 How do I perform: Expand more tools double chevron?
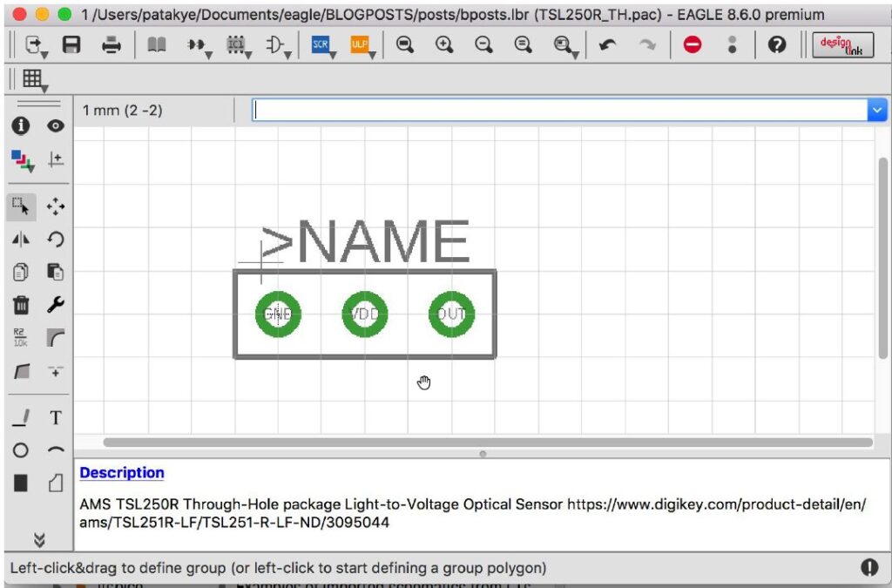[39, 539]
